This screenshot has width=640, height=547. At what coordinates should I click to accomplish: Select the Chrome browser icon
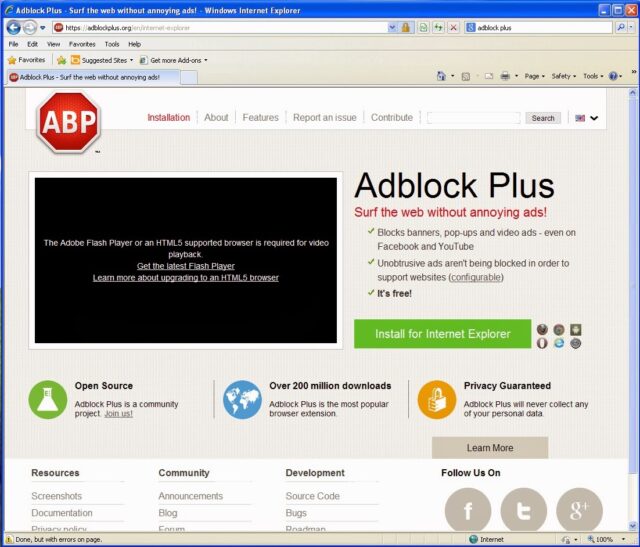click(x=559, y=329)
